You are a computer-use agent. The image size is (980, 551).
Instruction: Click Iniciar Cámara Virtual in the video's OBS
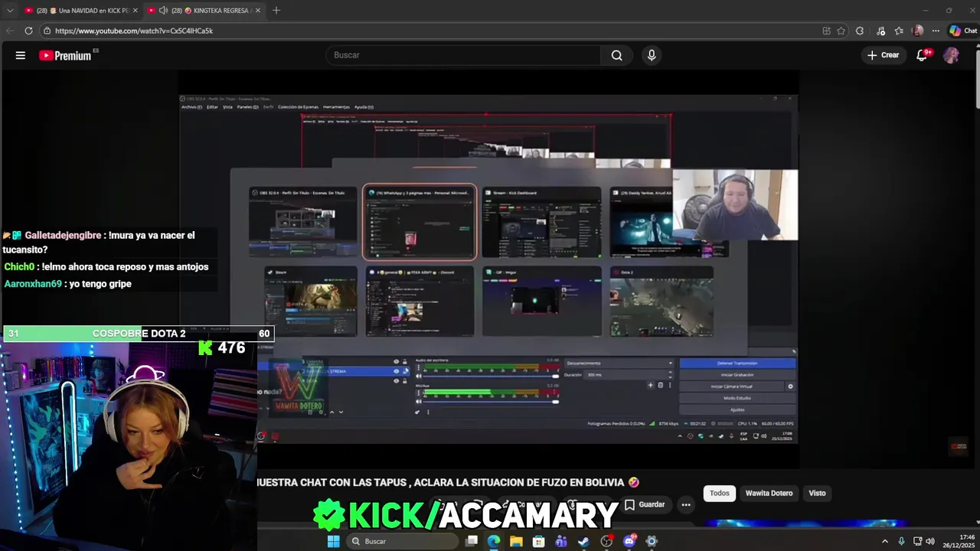[731, 386]
